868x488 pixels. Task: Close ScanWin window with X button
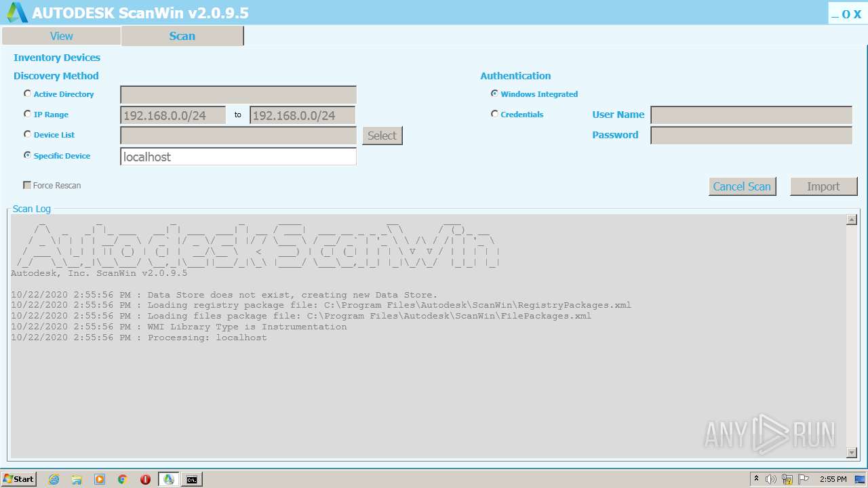857,14
